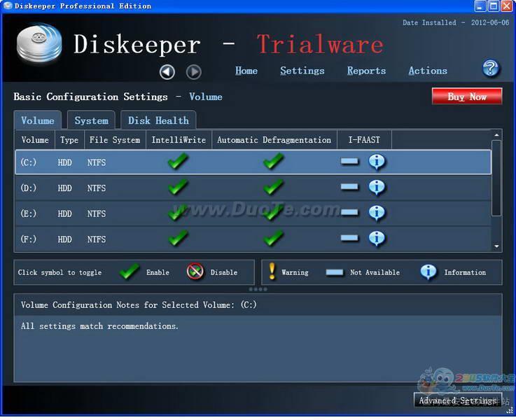The image size is (516, 420).
Task: Switch to the Volume tab
Action: 38,120
